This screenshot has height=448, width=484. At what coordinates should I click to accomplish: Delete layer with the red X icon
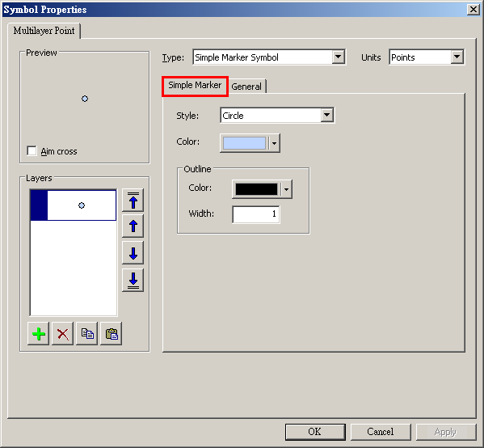63,334
